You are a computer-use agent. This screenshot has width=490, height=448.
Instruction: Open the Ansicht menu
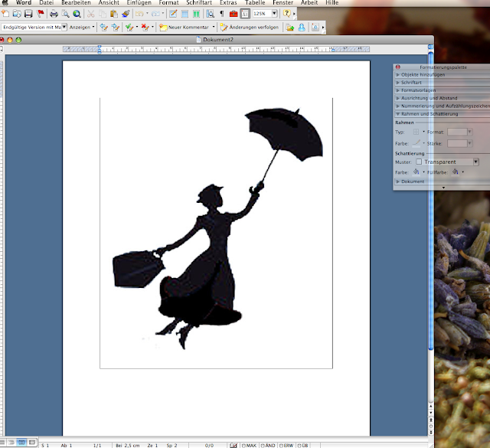[109, 3]
